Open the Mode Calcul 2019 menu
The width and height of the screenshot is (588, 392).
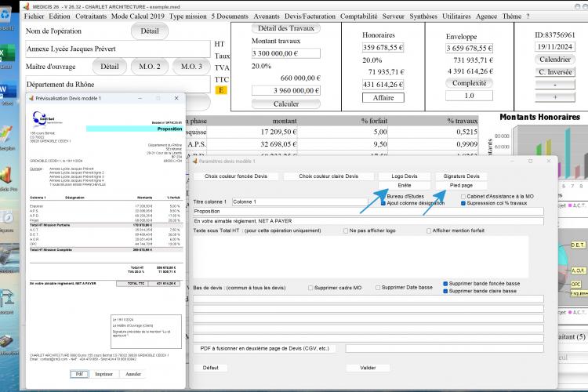(138, 16)
